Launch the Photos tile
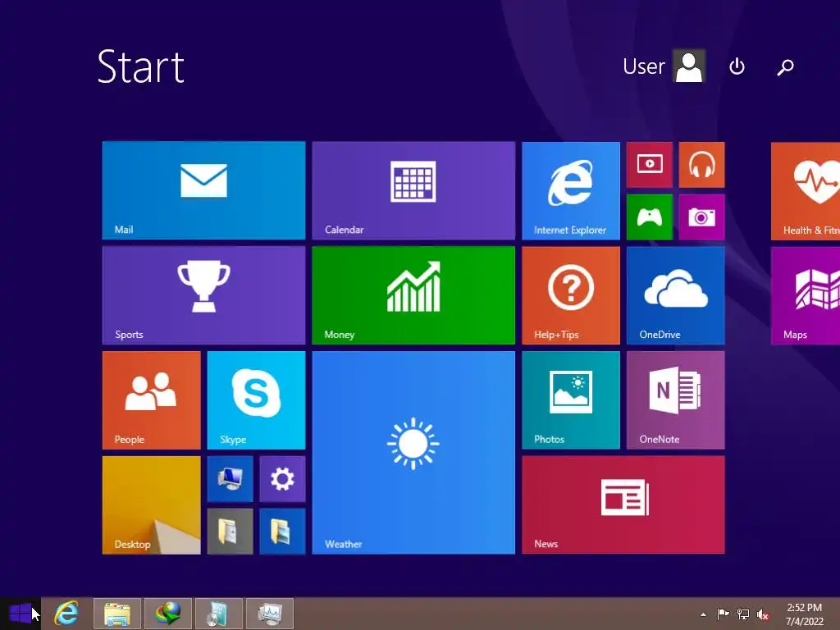This screenshot has height=630, width=840. (x=571, y=400)
